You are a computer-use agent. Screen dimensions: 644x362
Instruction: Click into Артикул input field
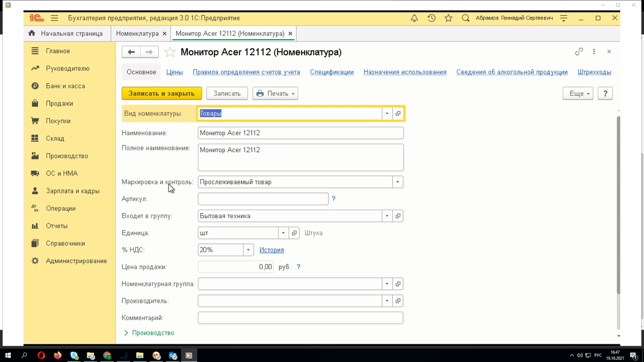coord(263,199)
